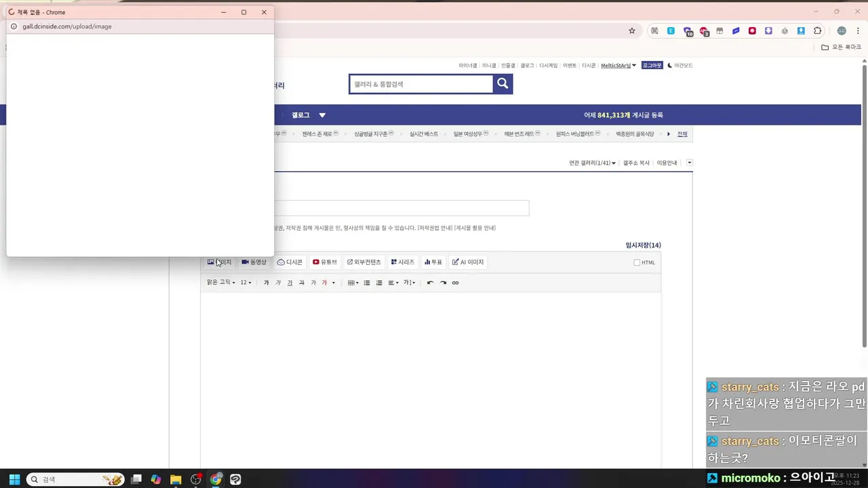Open the 인물갤 link
868x488 pixels.
[508, 66]
